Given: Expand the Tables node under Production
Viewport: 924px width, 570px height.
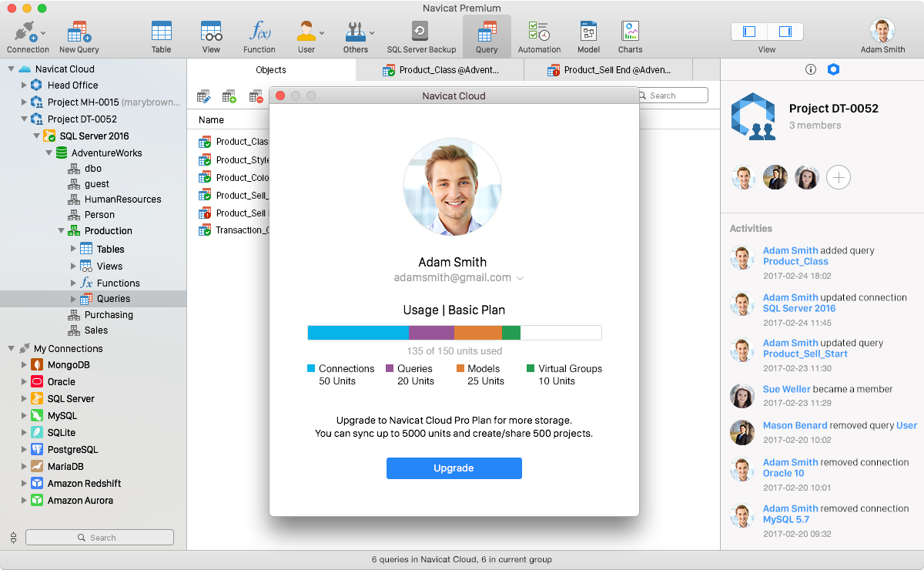Looking at the screenshot, I should tap(74, 249).
